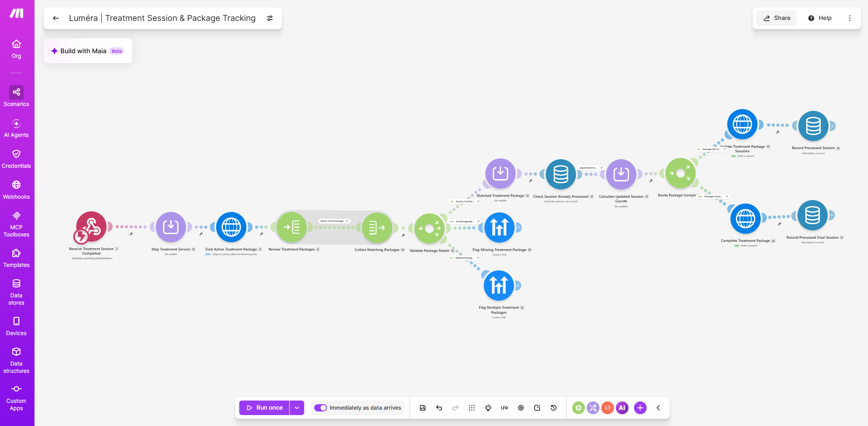Viewport: 868px width, 426px height.
Task: Open the Review Treatment Packages iterator module
Action: (292, 227)
